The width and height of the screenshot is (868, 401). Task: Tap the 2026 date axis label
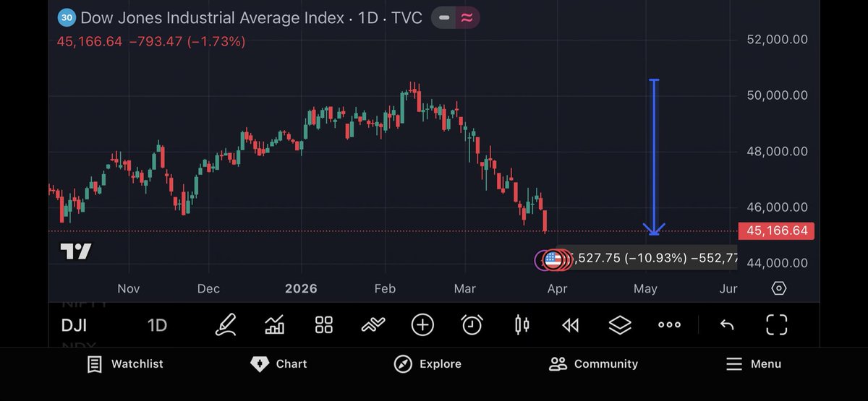pos(301,288)
